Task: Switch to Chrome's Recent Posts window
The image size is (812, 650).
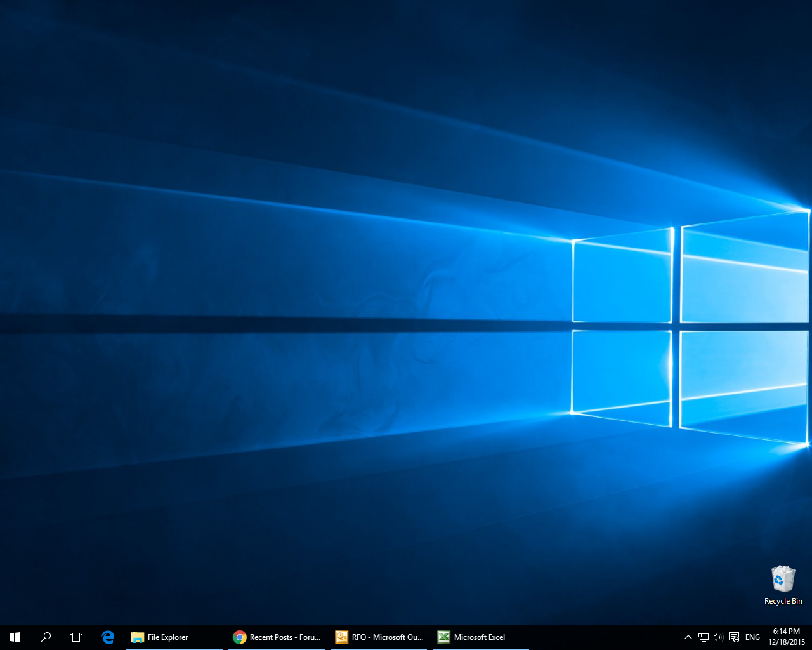Action: pyautogui.click(x=277, y=637)
